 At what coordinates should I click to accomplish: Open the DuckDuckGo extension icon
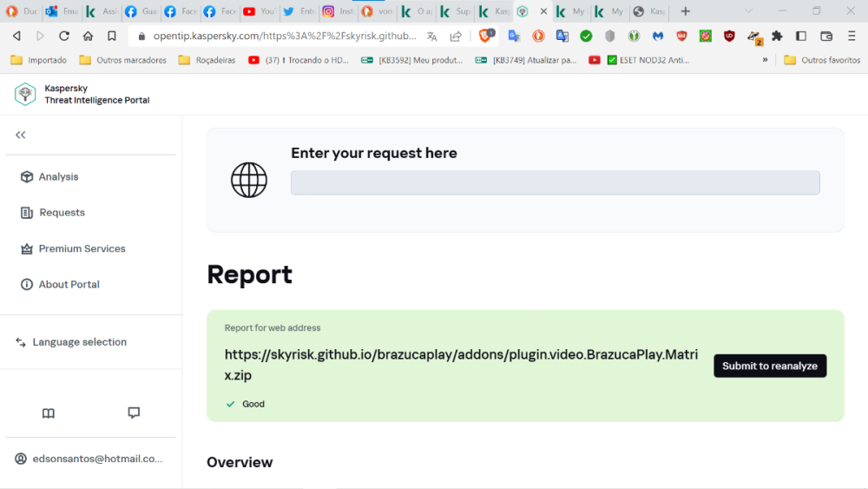pos(538,36)
